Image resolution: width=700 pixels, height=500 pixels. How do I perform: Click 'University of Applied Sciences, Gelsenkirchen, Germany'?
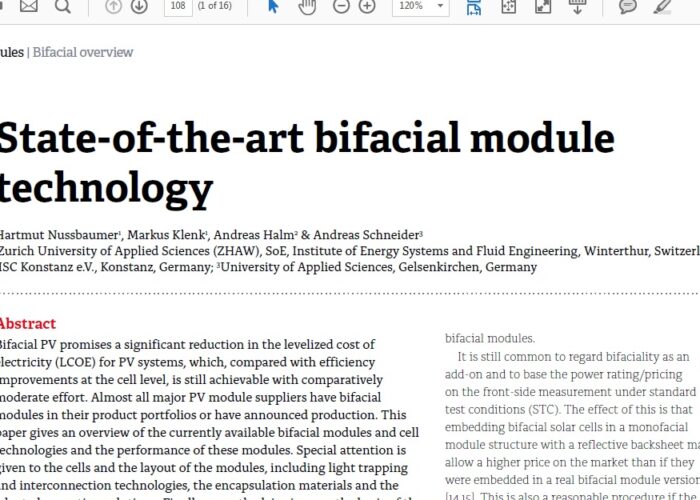tap(379, 267)
